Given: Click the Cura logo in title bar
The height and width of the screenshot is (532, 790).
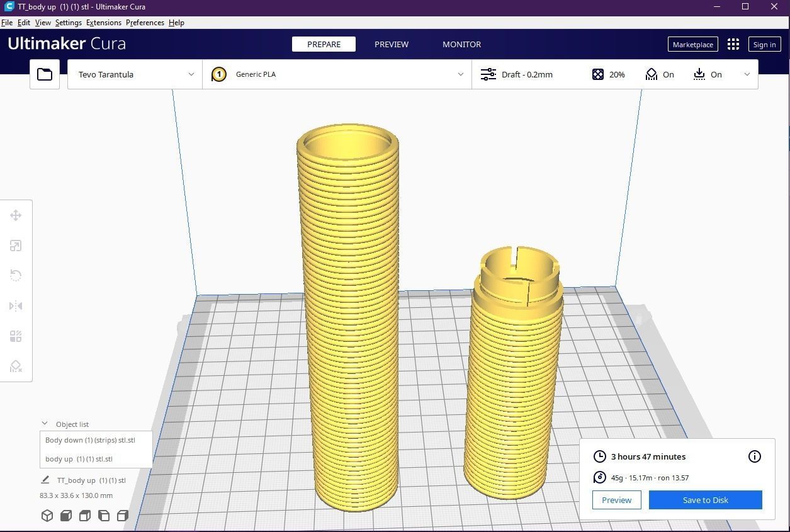Looking at the screenshot, I should 9,7.
